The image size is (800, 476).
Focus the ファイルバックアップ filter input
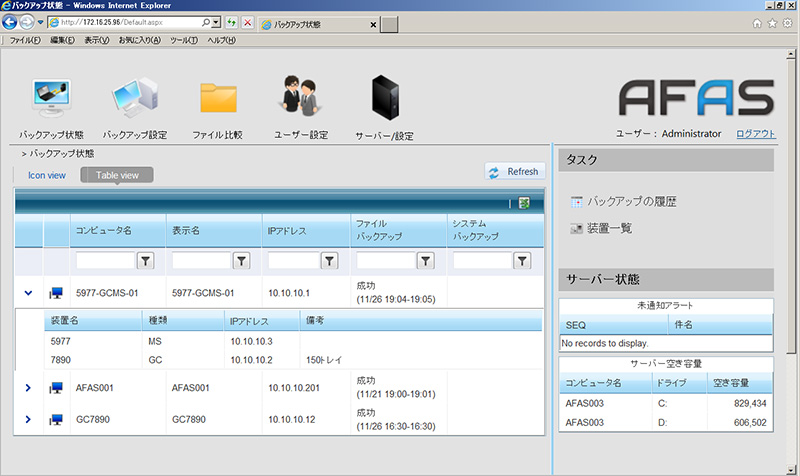(386, 261)
